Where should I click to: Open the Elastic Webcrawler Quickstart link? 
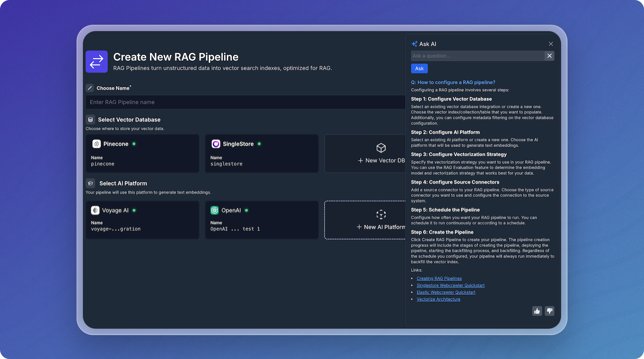point(446,292)
